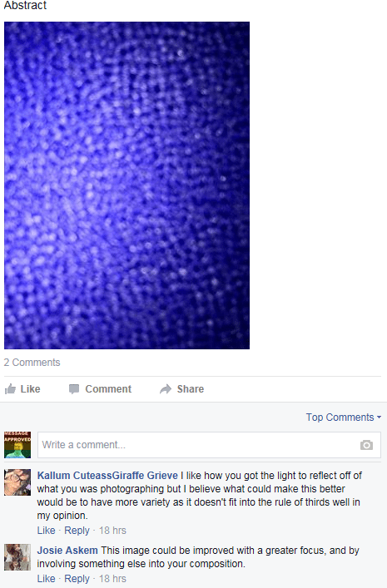Image resolution: width=387 pixels, height=588 pixels.
Task: Click the Share arrow icon
Action: pyautogui.click(x=166, y=389)
